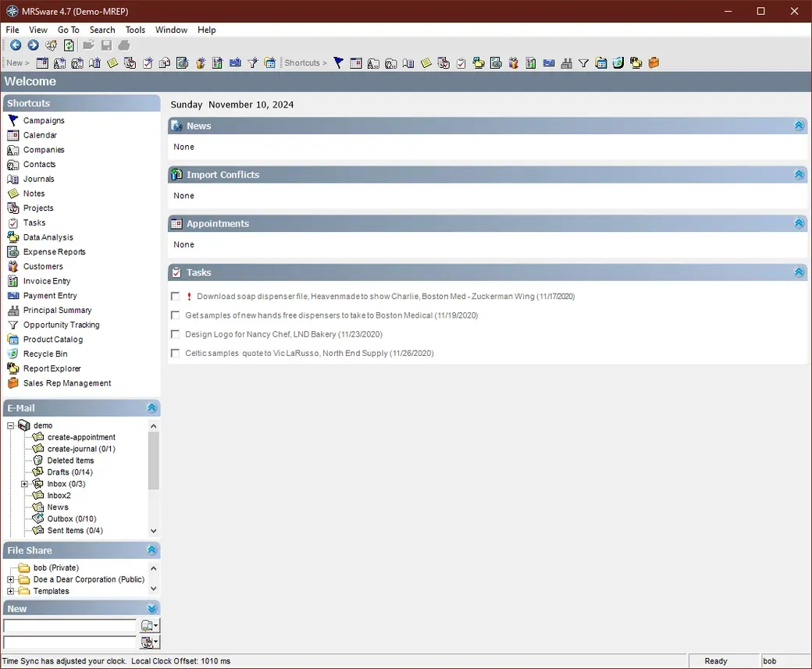Viewport: 812px width, 669px height.
Task: Open Principal Summary in Shortcuts sidebar
Action: click(x=57, y=311)
